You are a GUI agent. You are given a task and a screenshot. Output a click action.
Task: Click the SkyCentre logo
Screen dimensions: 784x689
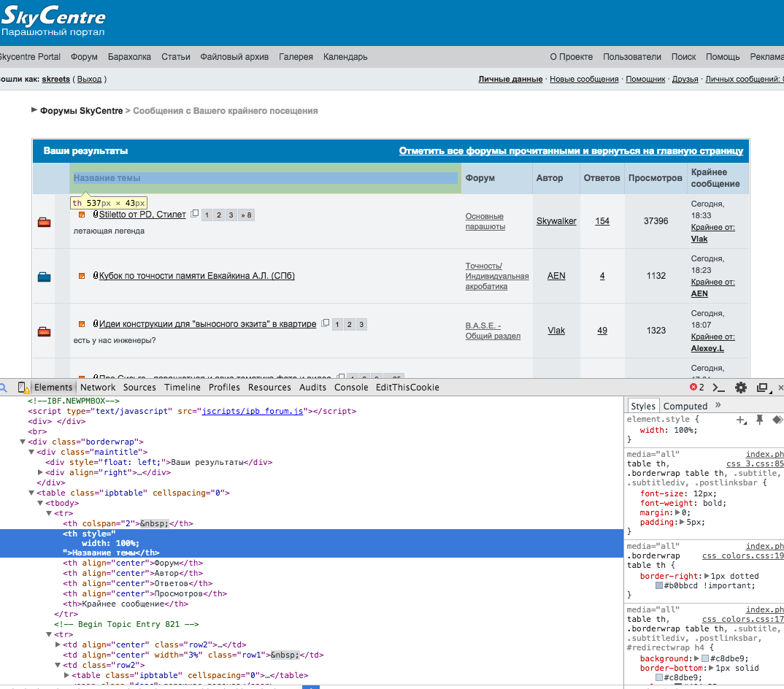pos(53,20)
